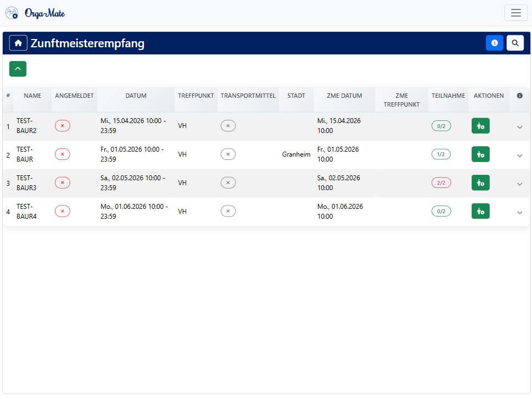Sort by the Datum column header
This screenshot has width=532, height=399.
(x=136, y=96)
